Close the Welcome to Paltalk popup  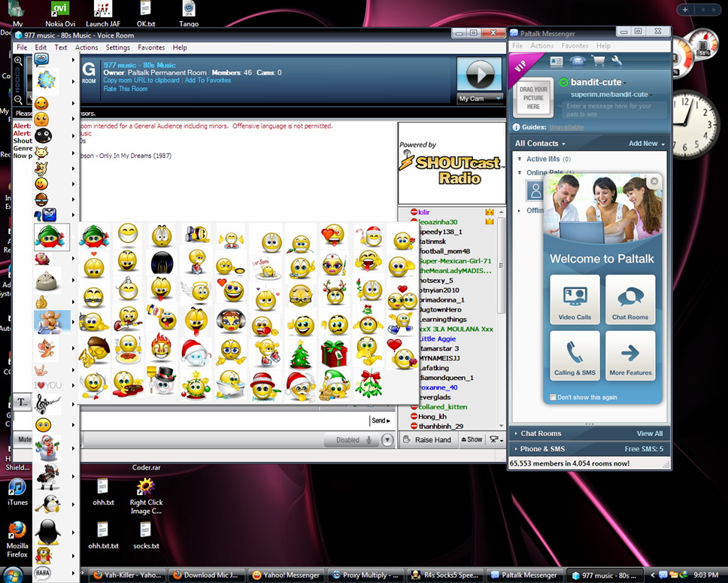pyautogui.click(x=654, y=181)
